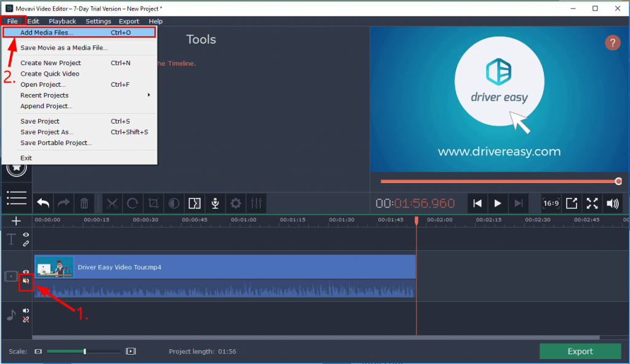Click the 00:01:56.960 timecode display
The width and height of the screenshot is (630, 364).
415,204
